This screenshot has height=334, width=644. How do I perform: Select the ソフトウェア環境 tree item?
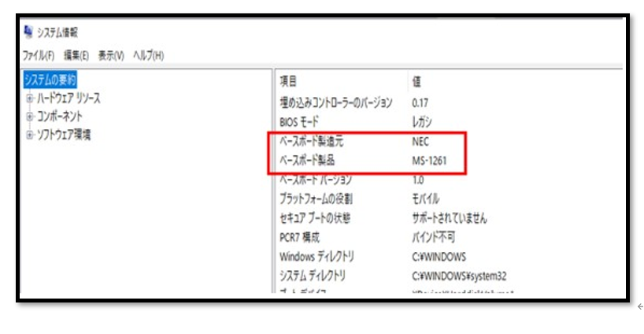64,135
